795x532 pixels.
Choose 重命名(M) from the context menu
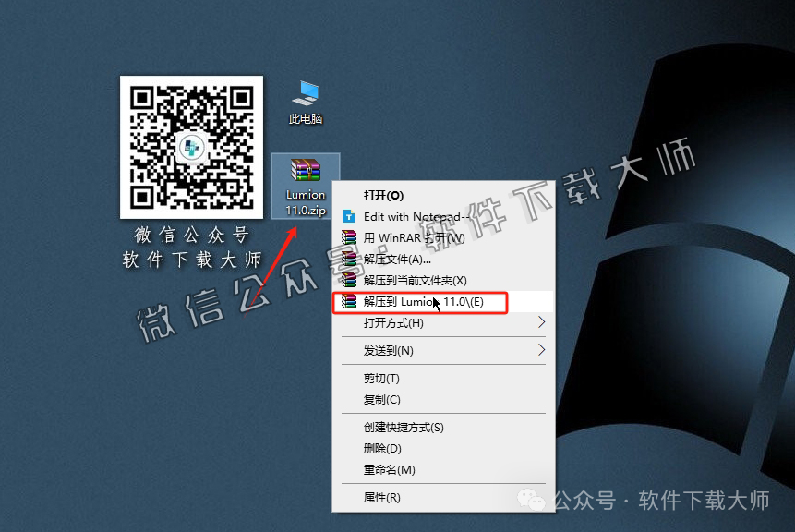[443, 470]
